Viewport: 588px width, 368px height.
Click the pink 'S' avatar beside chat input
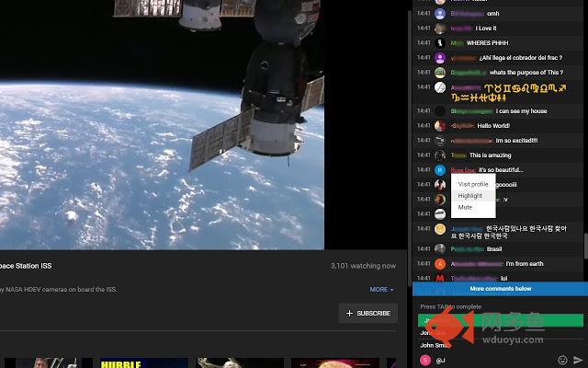coord(425,360)
